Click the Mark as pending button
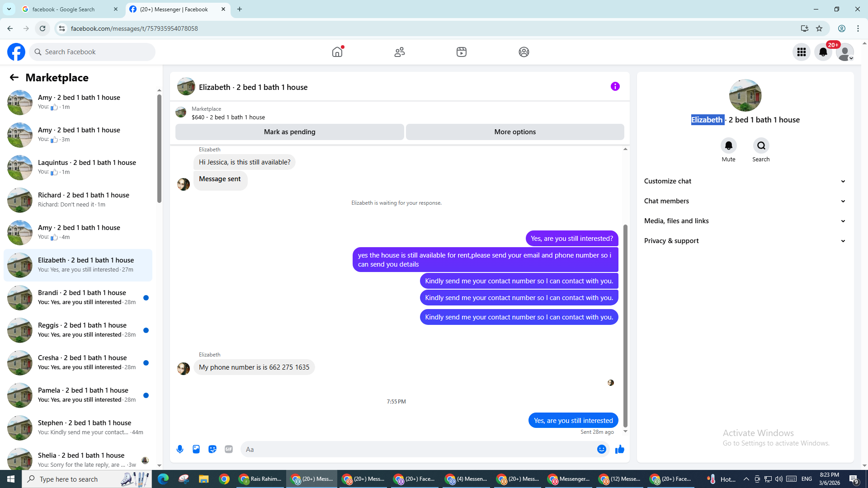Image resolution: width=868 pixels, height=488 pixels. pos(289,132)
